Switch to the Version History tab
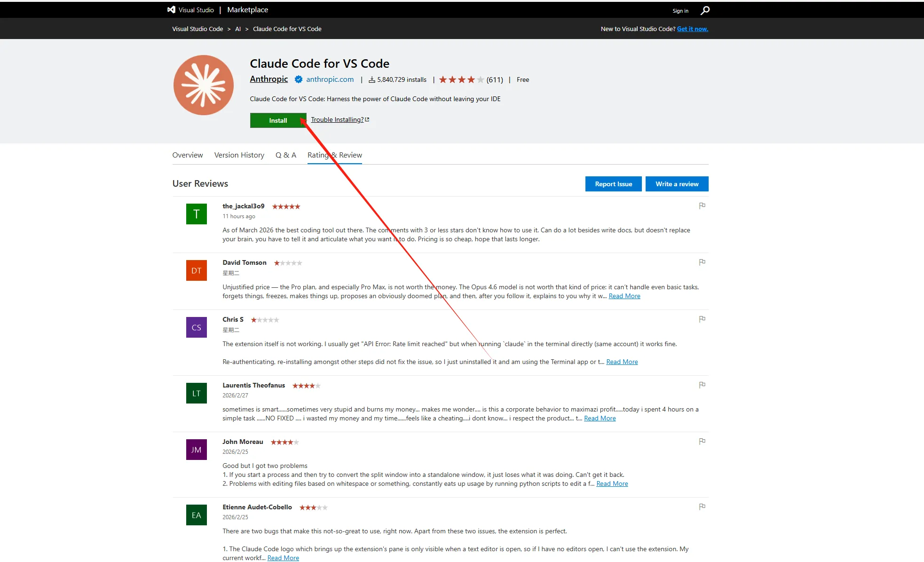The width and height of the screenshot is (924, 562). pos(239,155)
